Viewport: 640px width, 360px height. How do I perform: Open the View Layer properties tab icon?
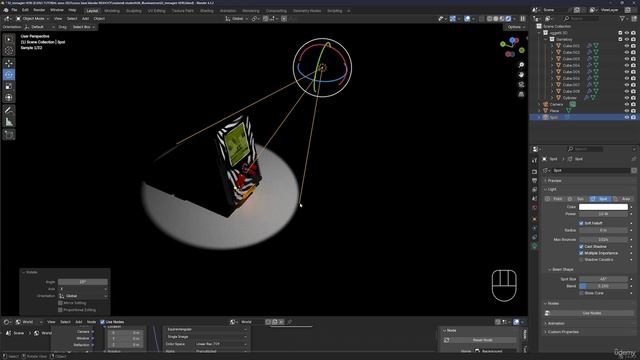coord(534,189)
